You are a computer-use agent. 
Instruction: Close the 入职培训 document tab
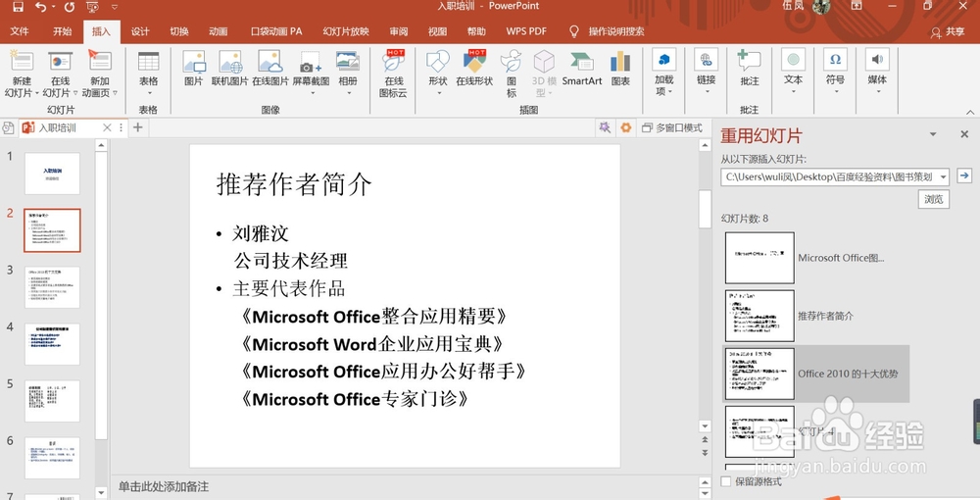click(x=107, y=127)
